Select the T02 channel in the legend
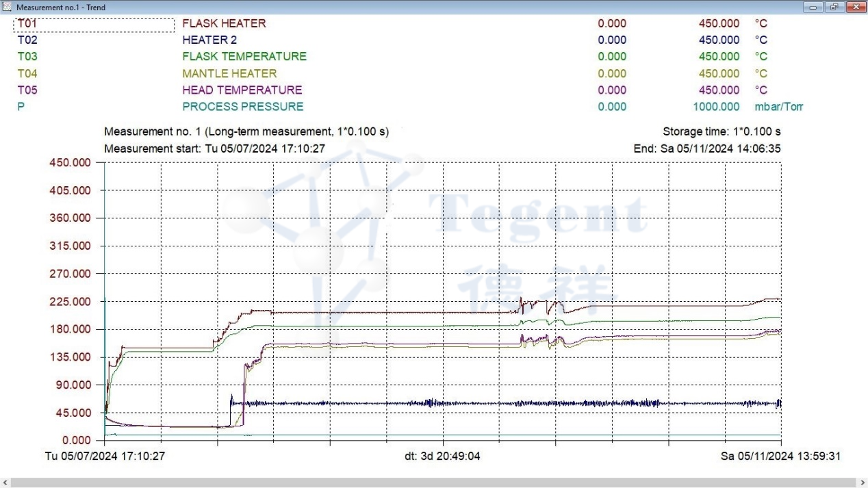Image resolution: width=868 pixels, height=488 pixels. coord(27,40)
